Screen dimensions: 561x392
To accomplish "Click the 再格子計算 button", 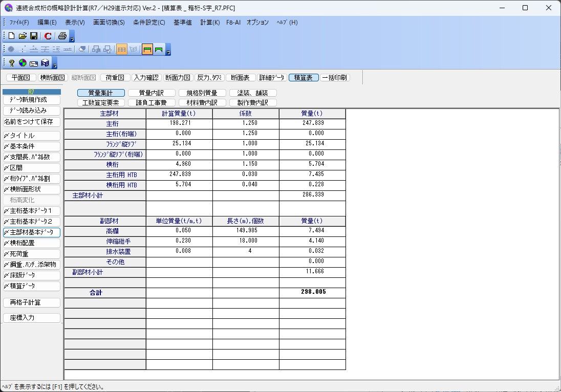I will point(32,302).
